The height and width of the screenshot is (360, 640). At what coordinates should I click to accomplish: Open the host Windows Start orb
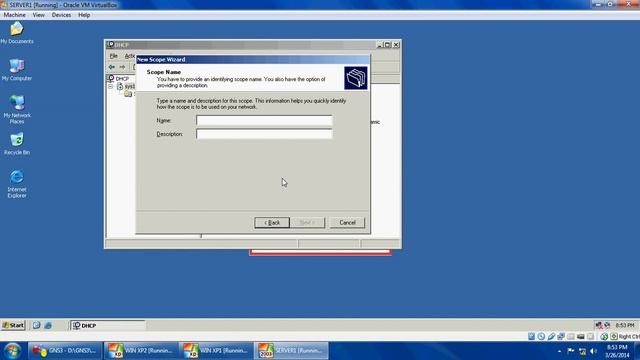pos(12,351)
